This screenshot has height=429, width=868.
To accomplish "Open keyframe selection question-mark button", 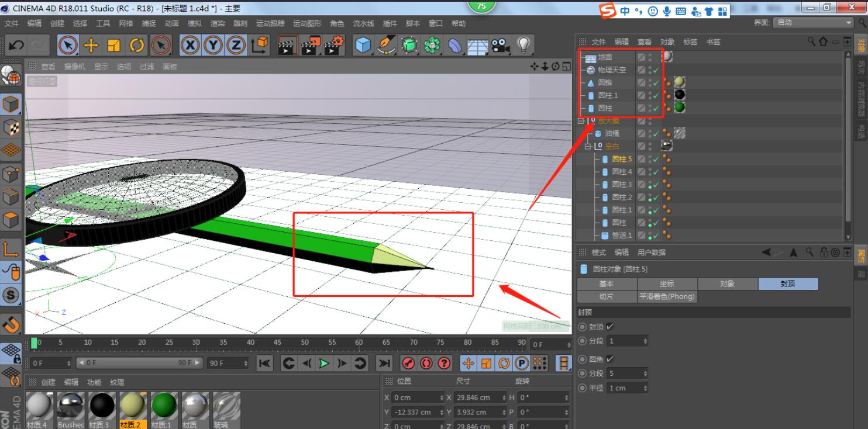I will click(444, 363).
